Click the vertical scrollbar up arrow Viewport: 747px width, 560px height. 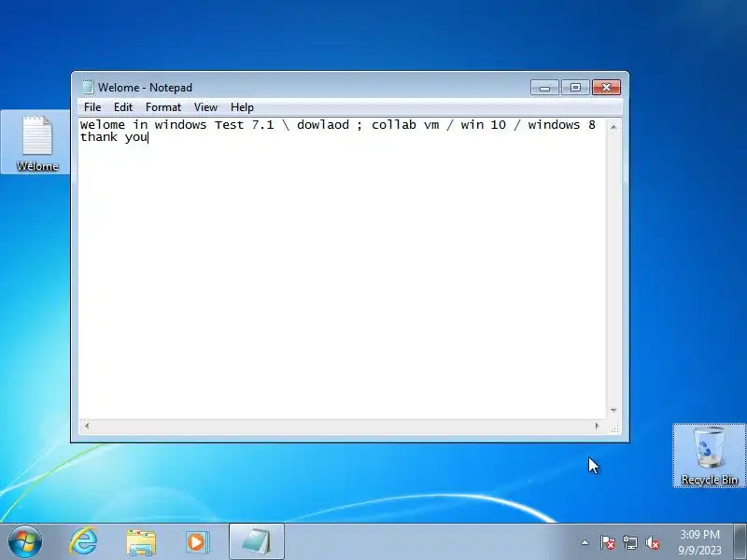pos(613,127)
